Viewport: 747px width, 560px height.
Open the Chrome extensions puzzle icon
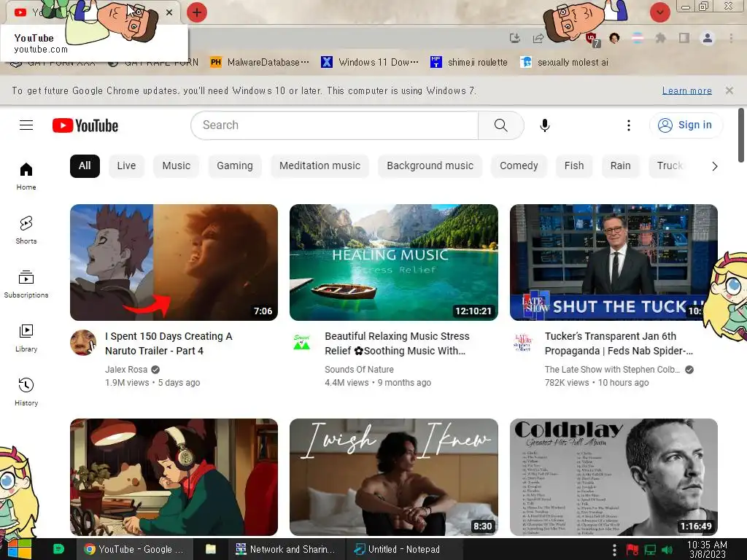660,38
